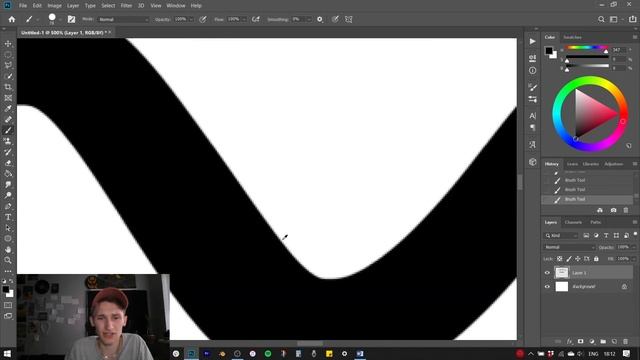This screenshot has height=360, width=640.
Task: Open the layer Fill dropdown arrow
Action: coord(634,259)
